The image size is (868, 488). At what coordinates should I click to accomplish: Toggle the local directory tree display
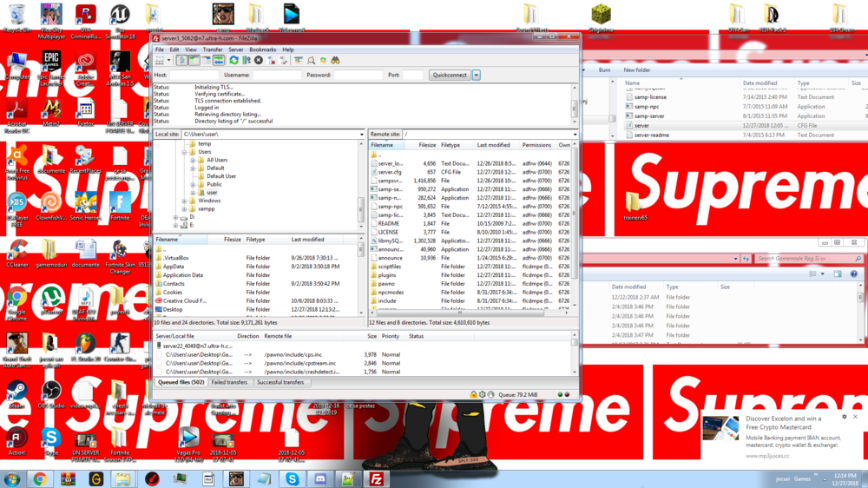194,61
